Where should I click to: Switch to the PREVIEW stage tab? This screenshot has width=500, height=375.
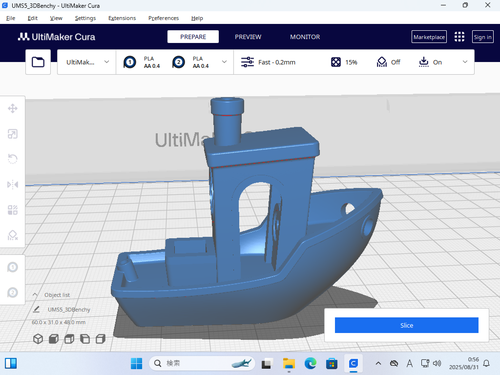tap(248, 37)
